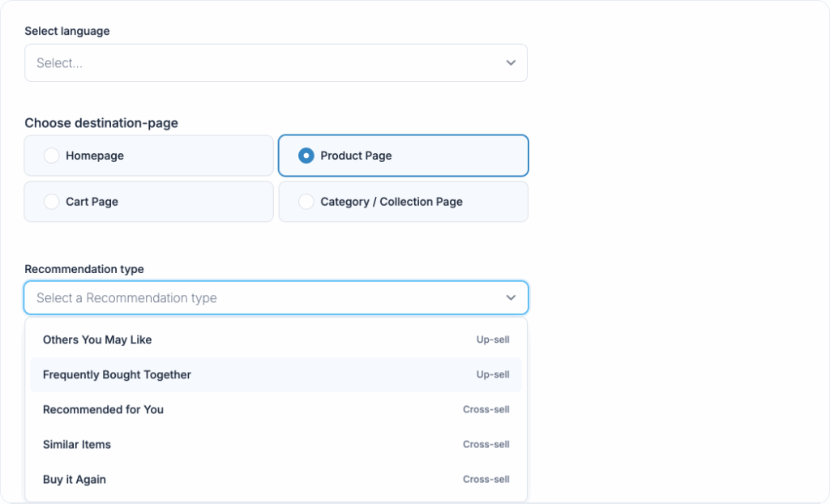Click Cross-sell tag beside Buy it Again

click(486, 480)
